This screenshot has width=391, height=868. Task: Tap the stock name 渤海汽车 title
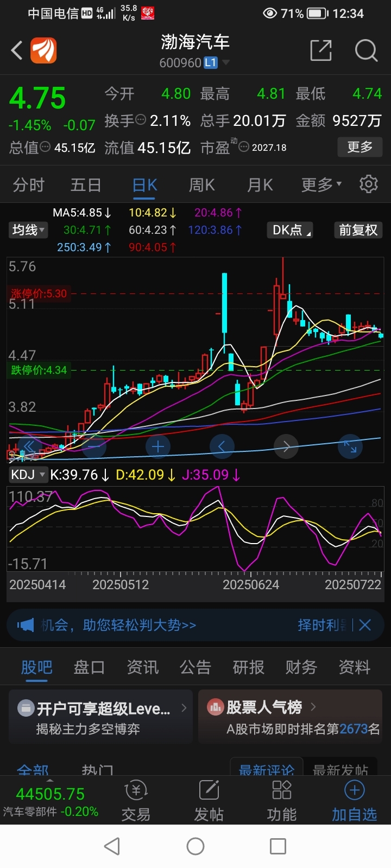pyautogui.click(x=195, y=42)
